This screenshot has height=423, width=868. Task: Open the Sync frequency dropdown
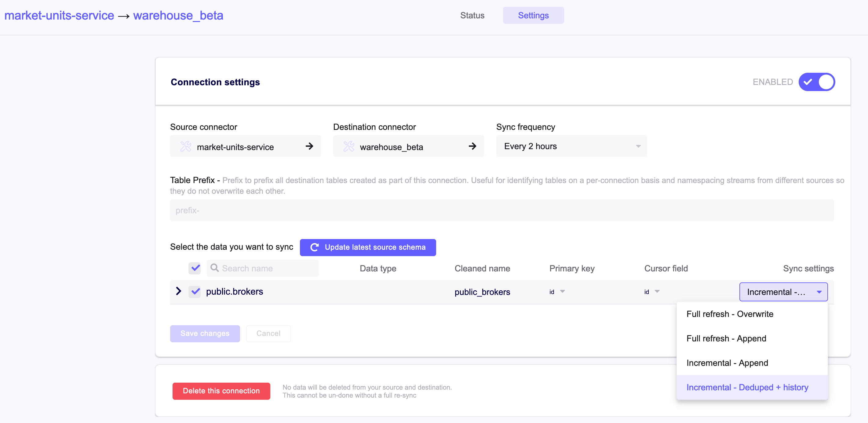pos(571,146)
